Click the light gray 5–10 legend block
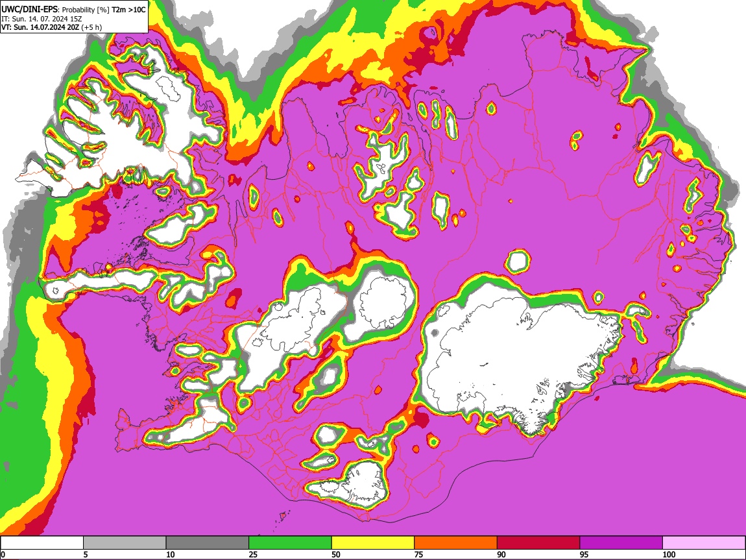The height and width of the screenshot is (560, 746). pos(125,543)
